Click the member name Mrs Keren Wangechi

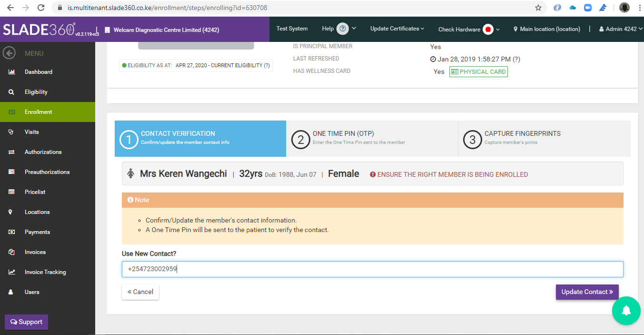click(183, 174)
